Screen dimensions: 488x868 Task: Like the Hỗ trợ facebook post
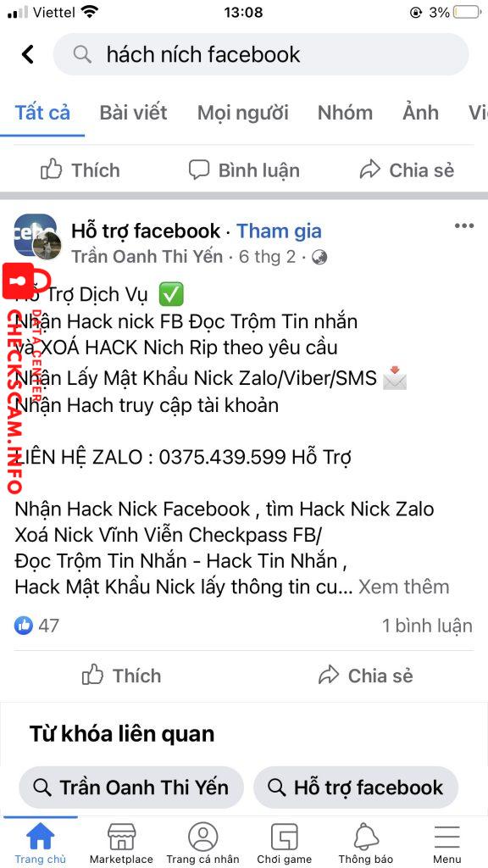tap(122, 676)
